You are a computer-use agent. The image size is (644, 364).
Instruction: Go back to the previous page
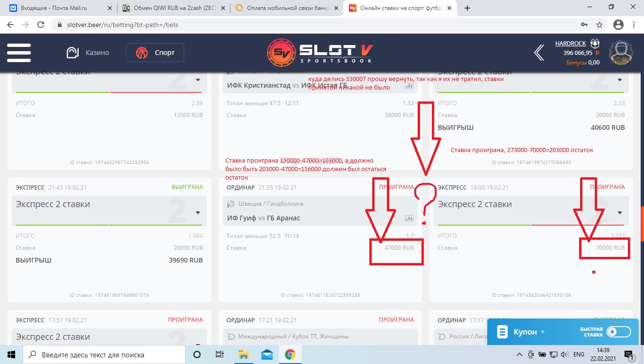(x=10, y=25)
